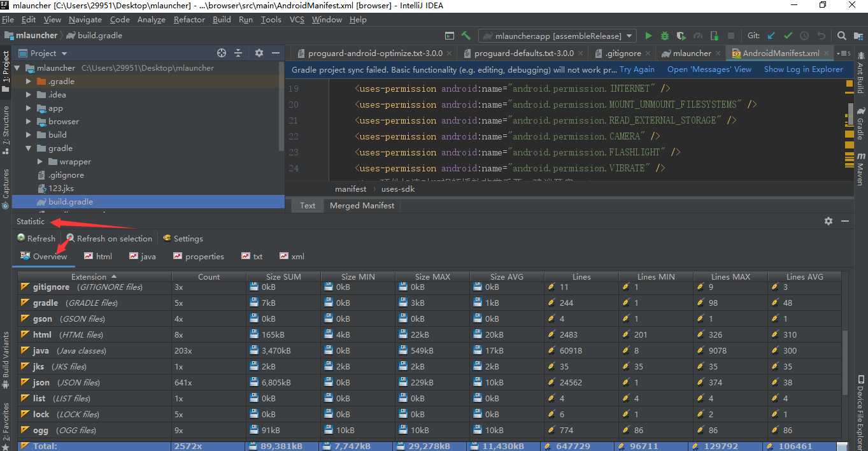Open Statistic panel gear options
Viewport: 868px width, 451px height.
[829, 221]
